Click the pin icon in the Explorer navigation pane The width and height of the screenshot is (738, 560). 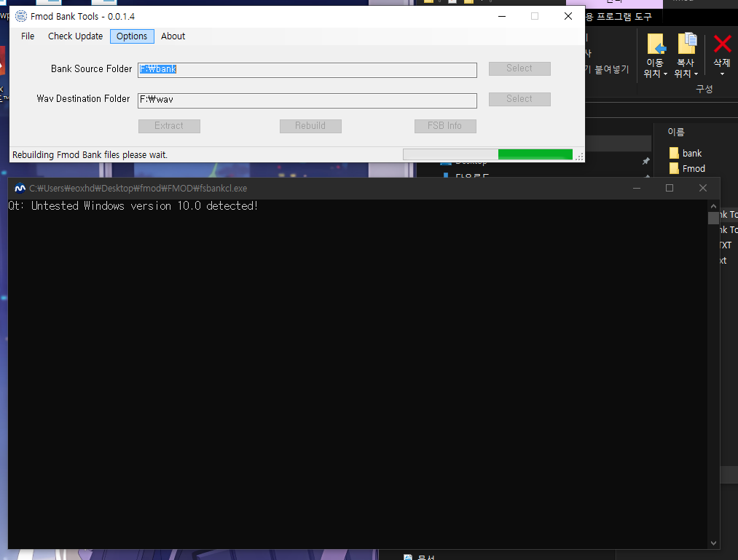(645, 162)
